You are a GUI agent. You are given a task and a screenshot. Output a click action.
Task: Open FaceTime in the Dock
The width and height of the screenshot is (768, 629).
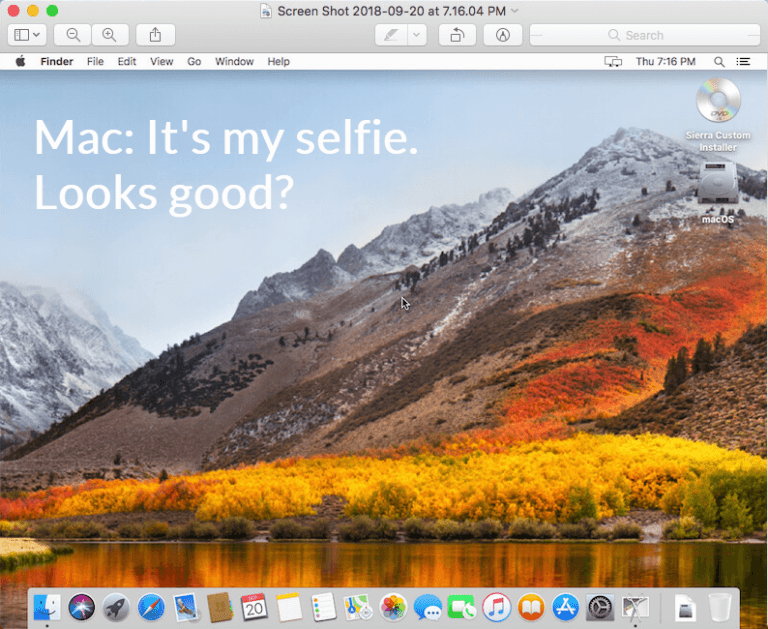click(x=461, y=607)
